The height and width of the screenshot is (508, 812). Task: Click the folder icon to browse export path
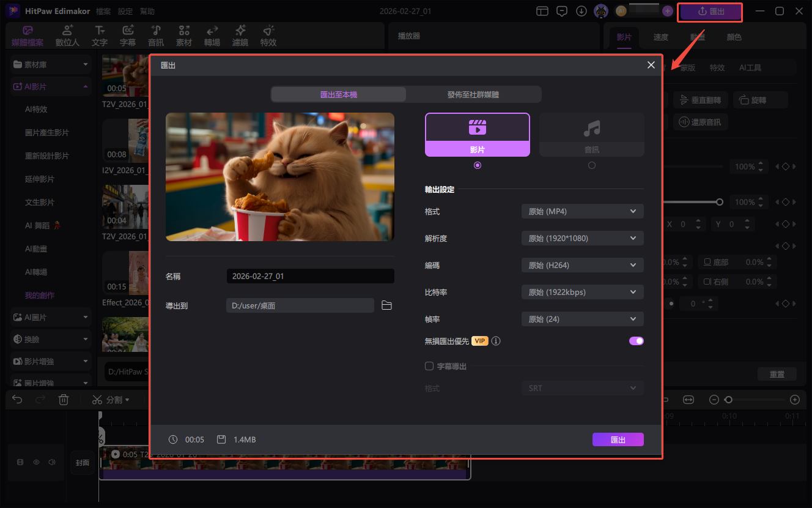386,305
